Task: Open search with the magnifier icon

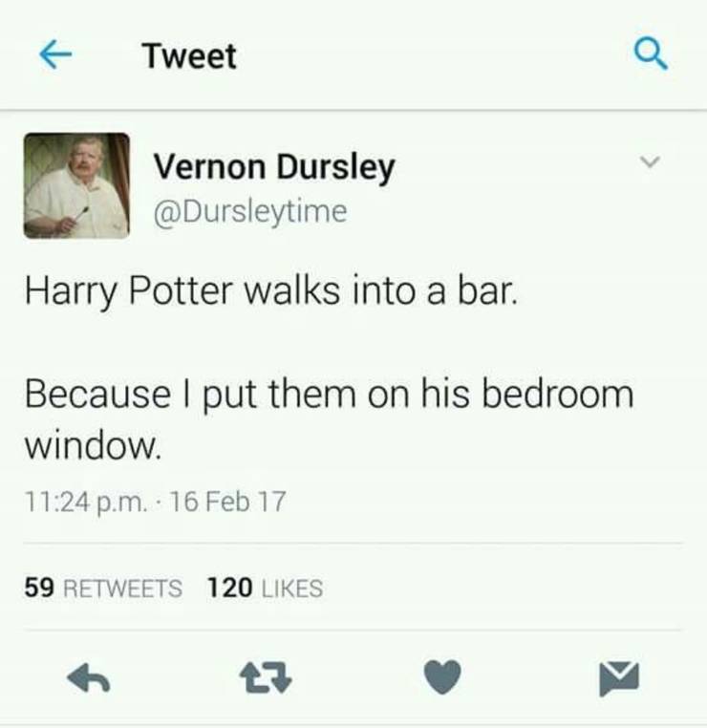Action: pos(652,54)
